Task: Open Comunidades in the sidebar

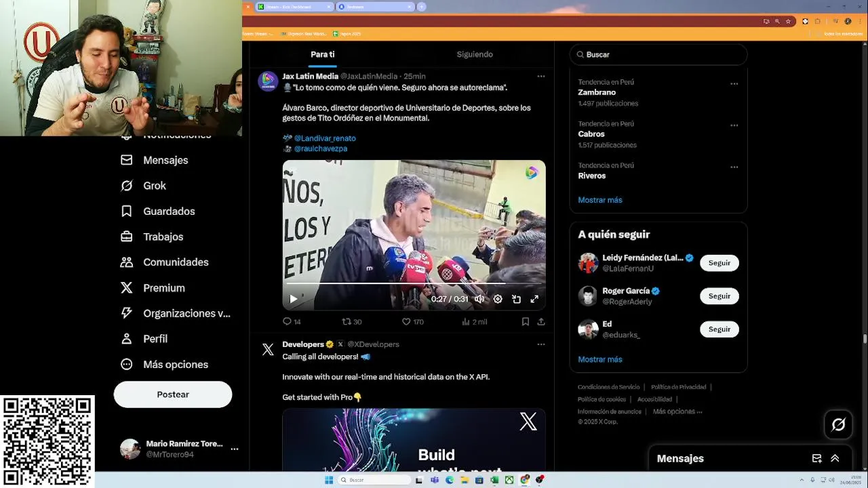Action: 164,262
